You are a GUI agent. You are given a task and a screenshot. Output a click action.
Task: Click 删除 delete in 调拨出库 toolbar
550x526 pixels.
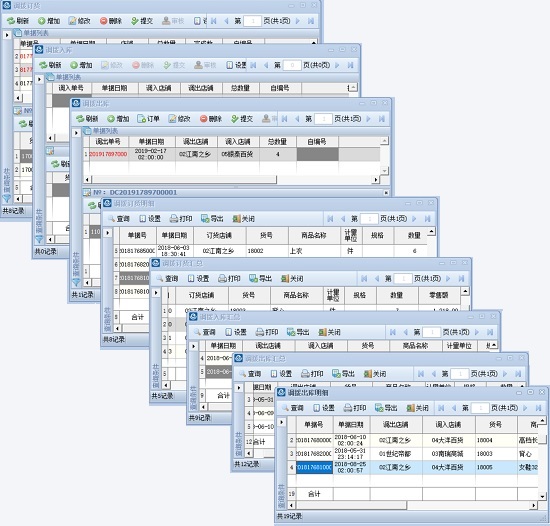pos(211,119)
